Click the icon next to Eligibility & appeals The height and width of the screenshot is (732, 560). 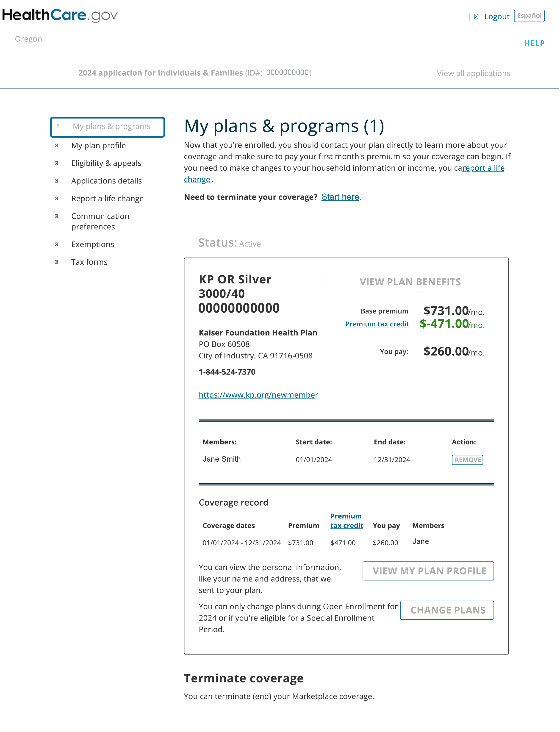click(x=56, y=163)
